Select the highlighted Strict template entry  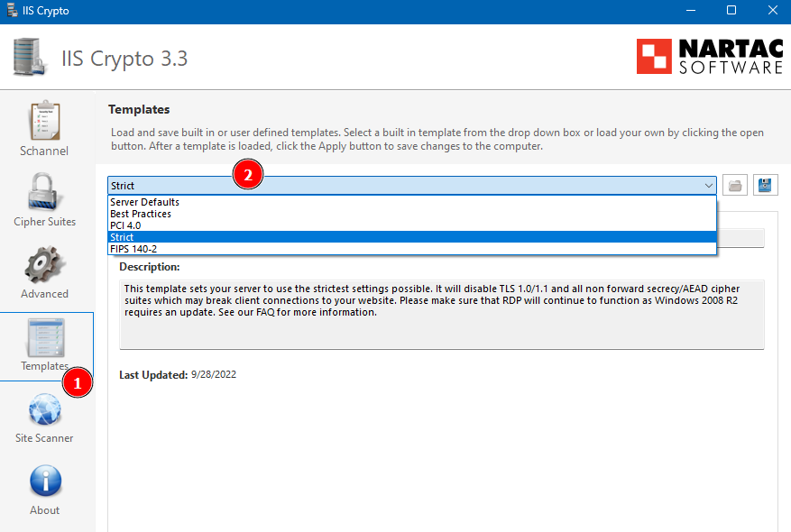tap(122, 237)
